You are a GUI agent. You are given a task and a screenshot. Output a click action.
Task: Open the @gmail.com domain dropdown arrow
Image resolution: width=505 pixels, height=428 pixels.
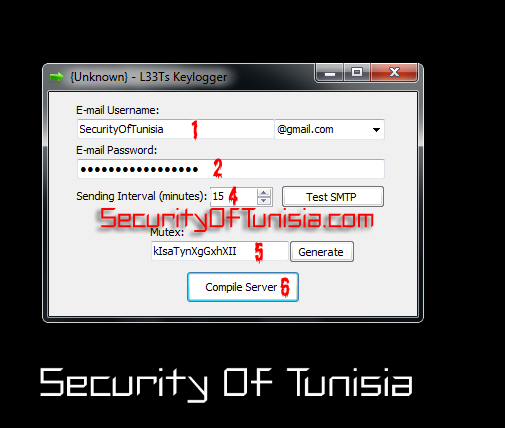click(376, 130)
